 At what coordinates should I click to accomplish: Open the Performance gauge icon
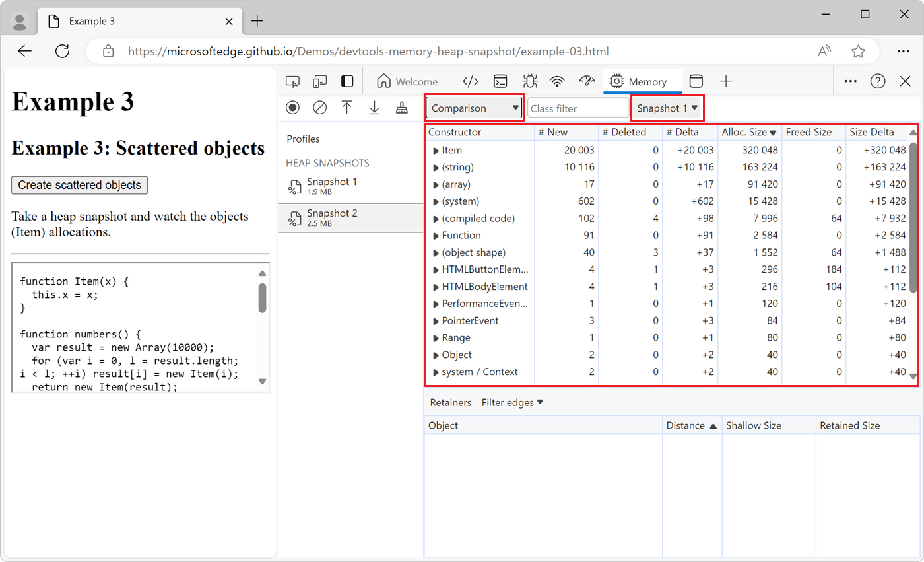[587, 81]
